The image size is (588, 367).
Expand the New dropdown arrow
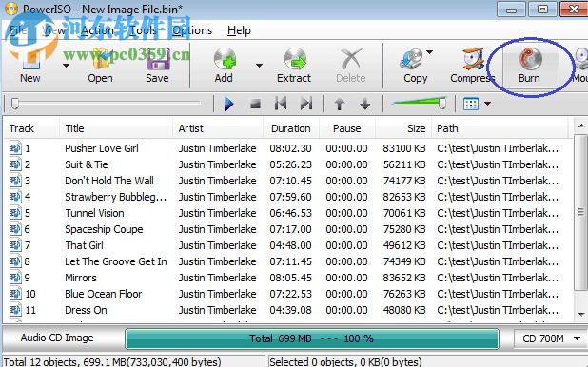coord(66,66)
